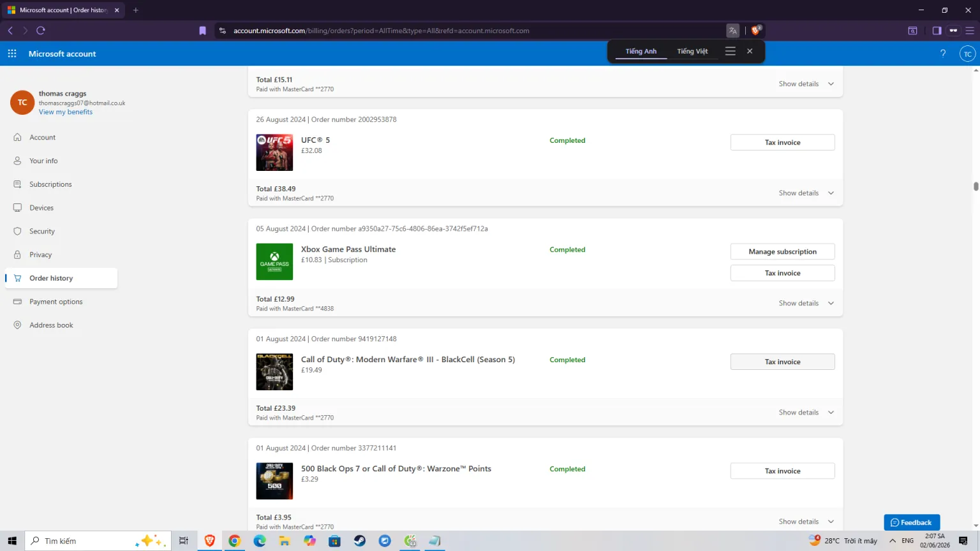Click the Brave Shields icon in address bar
This screenshot has height=551, width=980.
pyautogui.click(x=756, y=30)
